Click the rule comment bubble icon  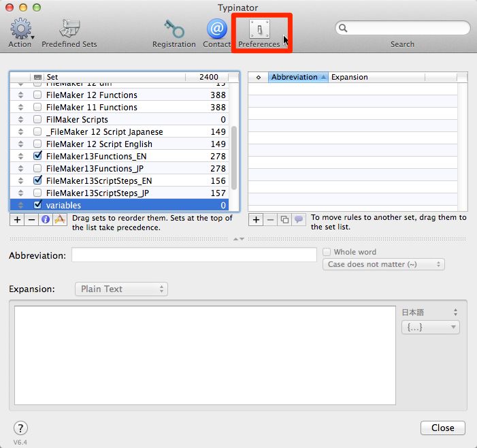tap(299, 219)
